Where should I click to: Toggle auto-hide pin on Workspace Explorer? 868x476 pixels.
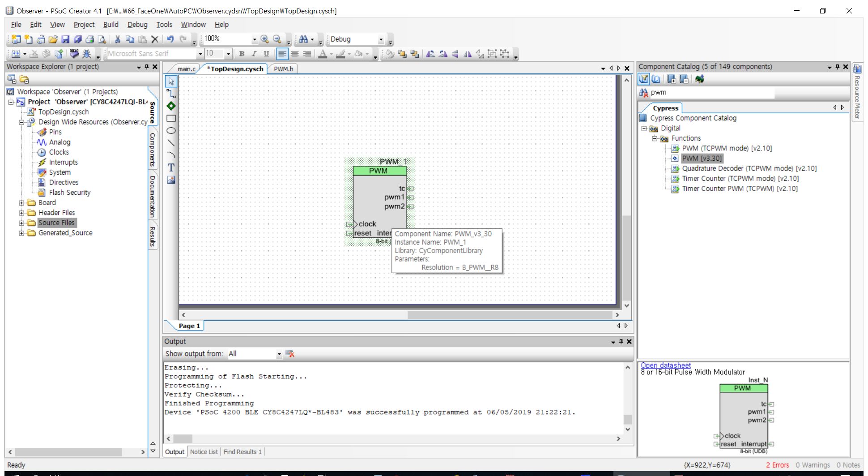(x=147, y=67)
